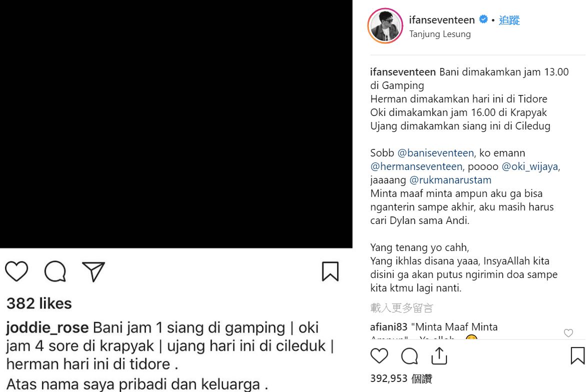
Task: Save ifanseventeen post with bookmark icon
Action: pos(577,356)
